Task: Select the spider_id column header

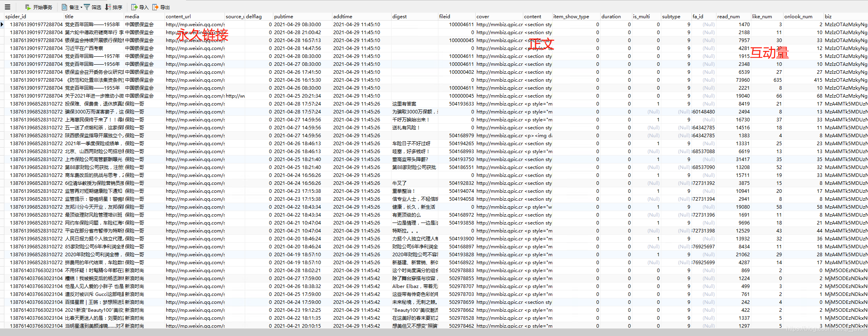Action: 34,16
